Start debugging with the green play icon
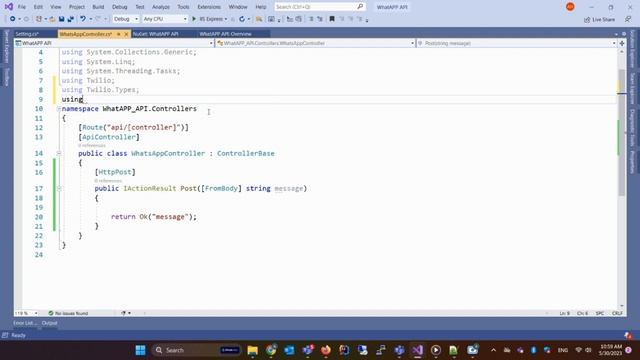 (194, 19)
